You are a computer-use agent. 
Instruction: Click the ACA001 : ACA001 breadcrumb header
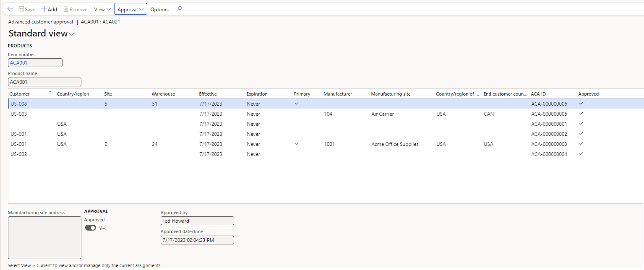(x=100, y=22)
